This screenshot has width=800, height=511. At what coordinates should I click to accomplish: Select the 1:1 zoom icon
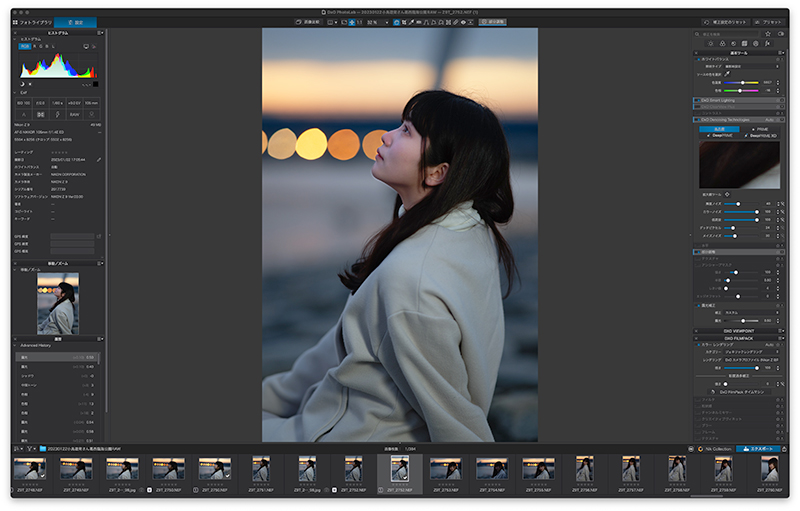[x=360, y=21]
